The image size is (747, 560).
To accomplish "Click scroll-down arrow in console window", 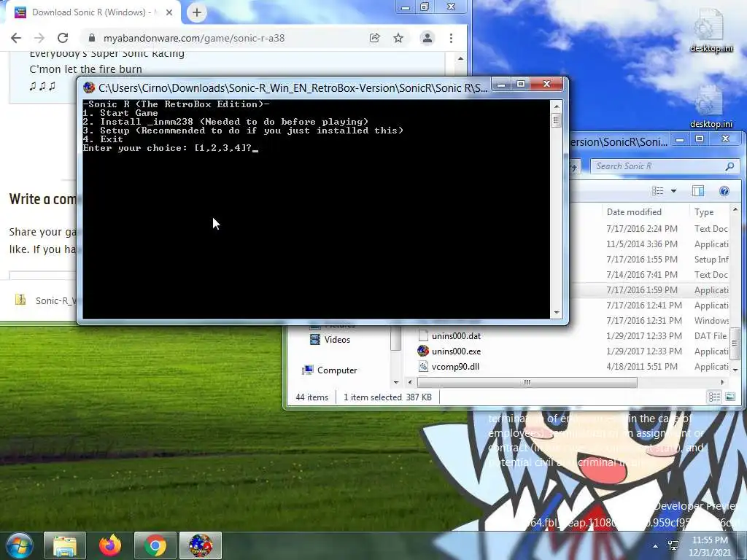I will click(x=556, y=313).
